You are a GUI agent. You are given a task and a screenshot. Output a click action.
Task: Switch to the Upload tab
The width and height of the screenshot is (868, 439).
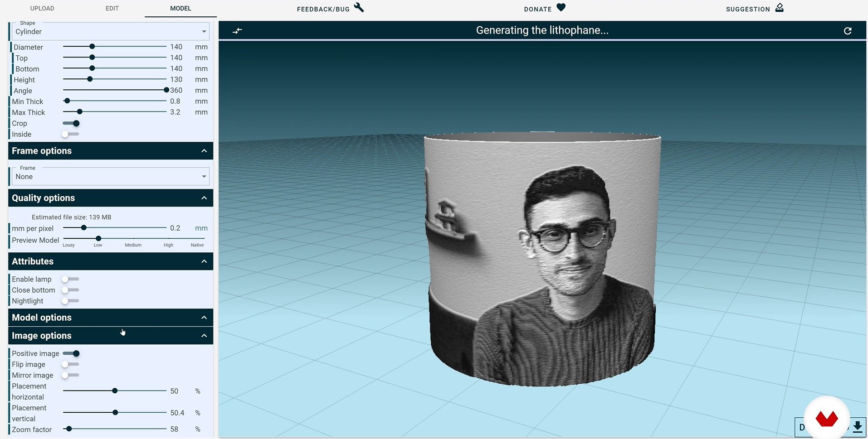42,9
